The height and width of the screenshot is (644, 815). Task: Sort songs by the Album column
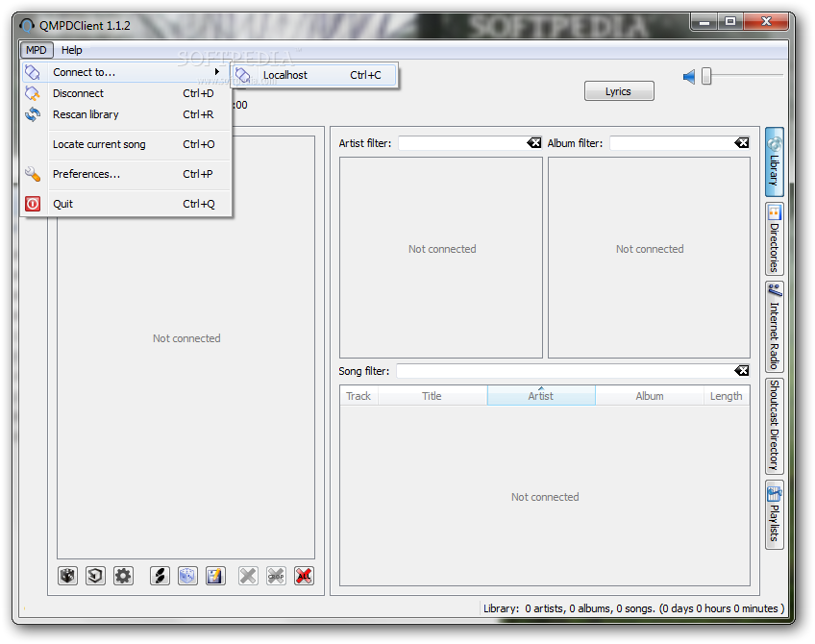point(650,396)
